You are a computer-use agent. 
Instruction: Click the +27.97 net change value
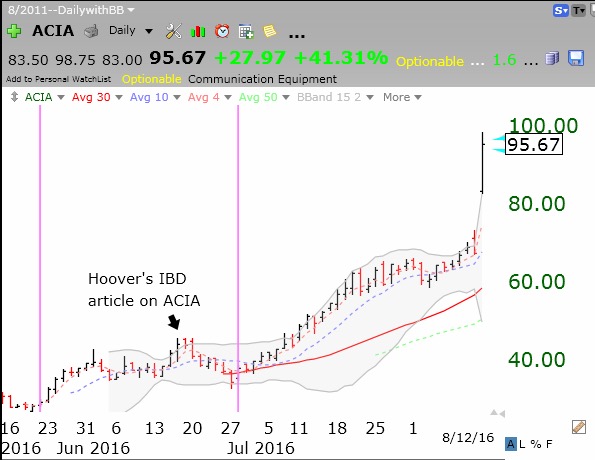tap(250, 58)
